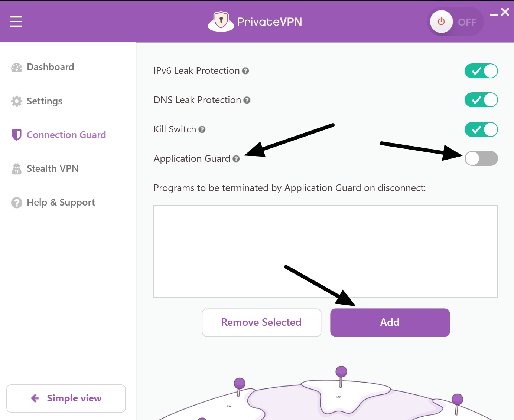Disable IPv6 Leak Protection
This screenshot has height=420, width=514.
coord(481,71)
